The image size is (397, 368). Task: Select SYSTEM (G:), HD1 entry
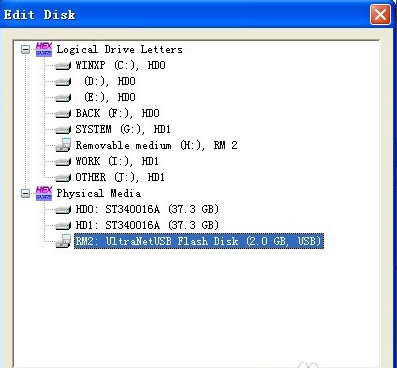[123, 129]
